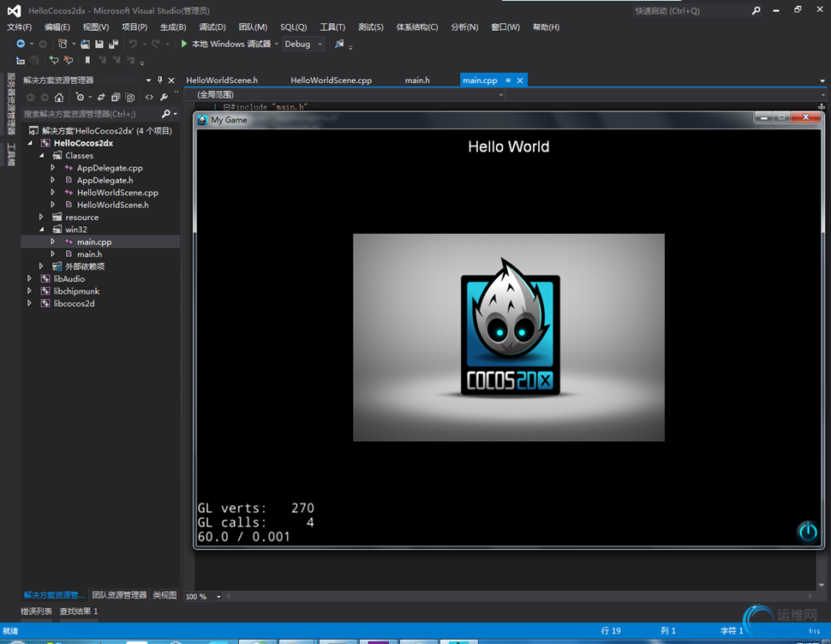Click the Solution Explorer search input field
Image resolution: width=831 pixels, height=644 pixels.
[90, 114]
